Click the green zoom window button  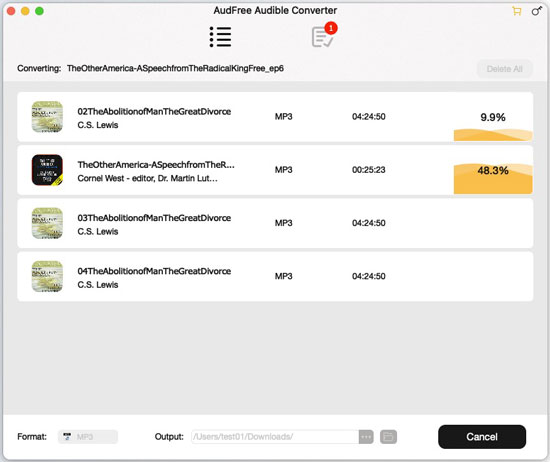pos(39,11)
